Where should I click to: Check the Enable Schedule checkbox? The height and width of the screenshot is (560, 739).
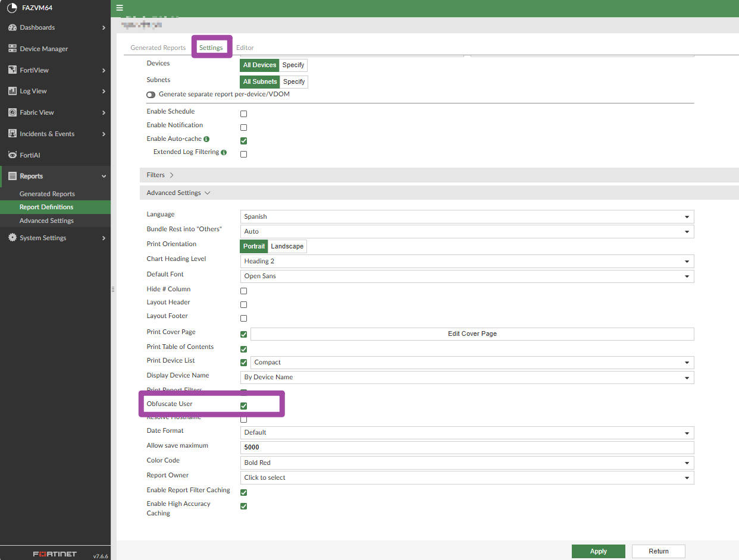[x=243, y=114]
